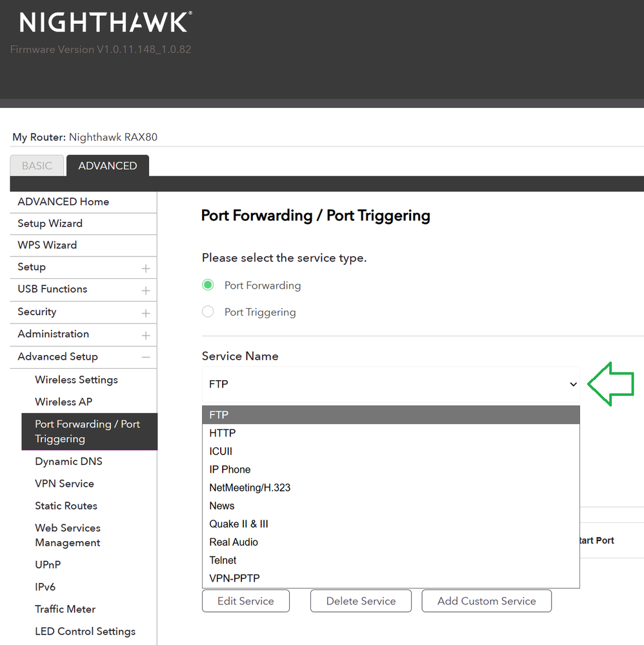644x645 pixels.
Task: Open Dynamic DNS in sidebar
Action: click(68, 462)
